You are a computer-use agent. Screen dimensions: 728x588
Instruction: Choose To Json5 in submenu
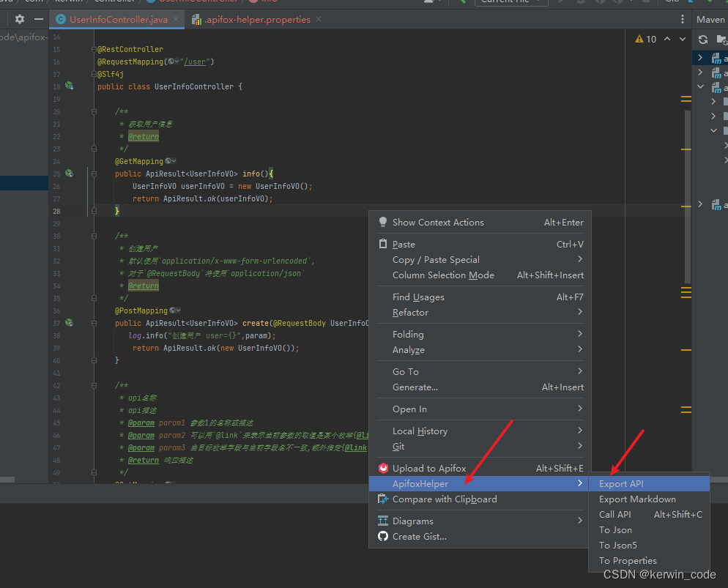click(x=649, y=545)
